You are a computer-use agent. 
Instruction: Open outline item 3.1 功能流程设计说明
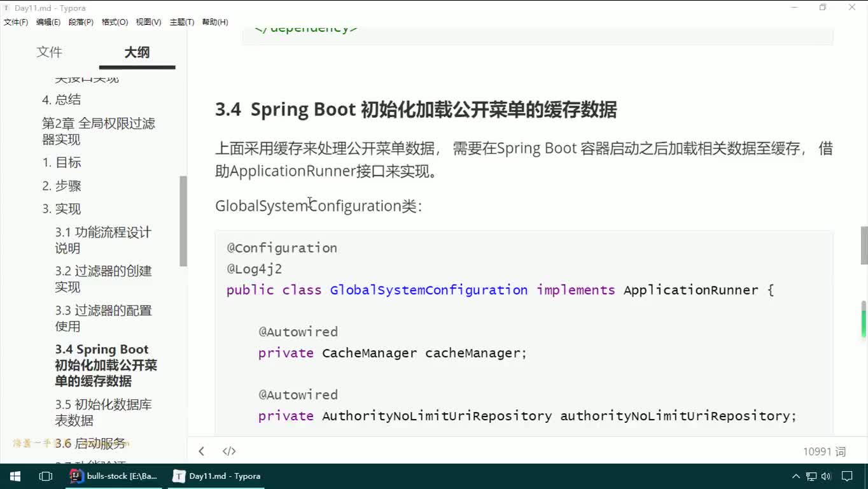103,240
